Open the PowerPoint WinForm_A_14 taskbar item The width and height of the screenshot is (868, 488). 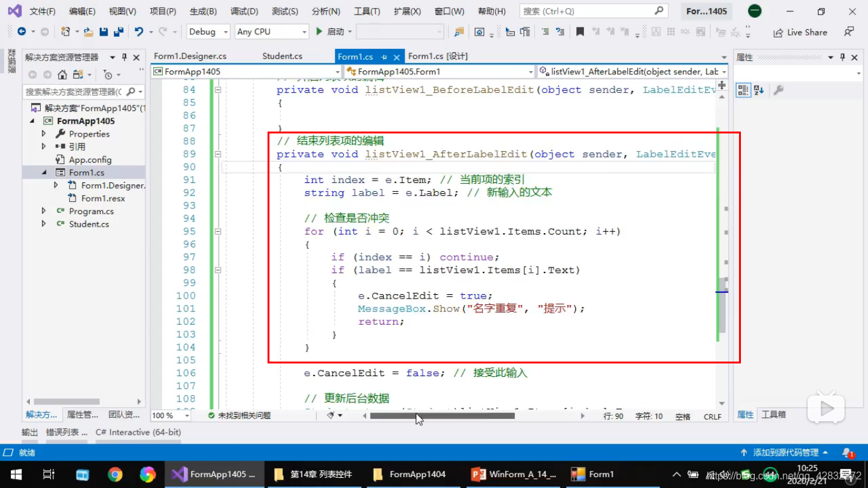pos(514,474)
